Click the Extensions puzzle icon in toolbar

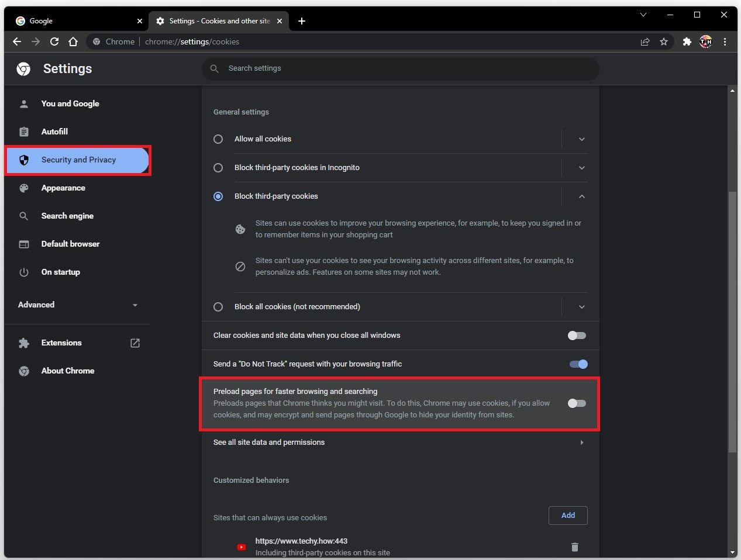(687, 42)
